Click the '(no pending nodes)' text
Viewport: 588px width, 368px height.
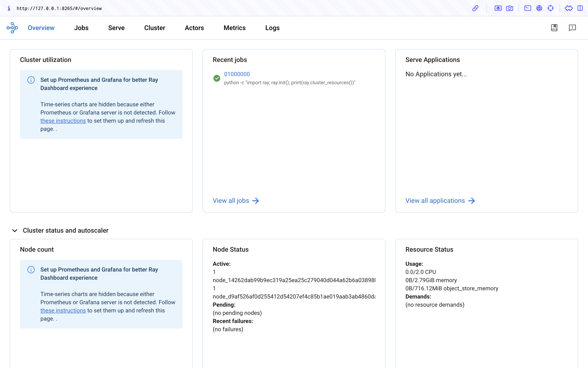[237, 313]
